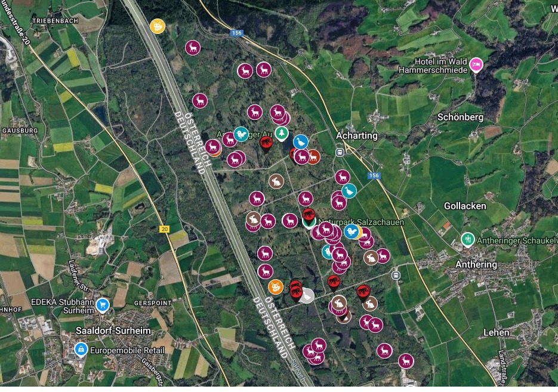Open the orange-red deer marker right of the pond
558x392 pixels.
[x=313, y=157]
